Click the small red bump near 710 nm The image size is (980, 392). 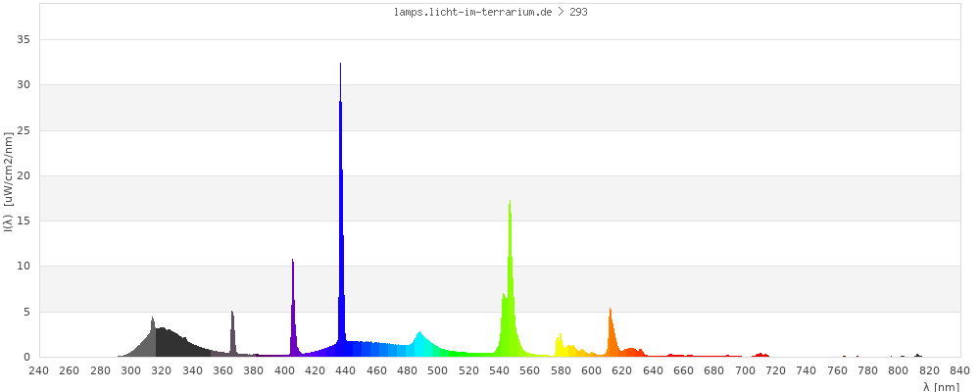pos(761,355)
